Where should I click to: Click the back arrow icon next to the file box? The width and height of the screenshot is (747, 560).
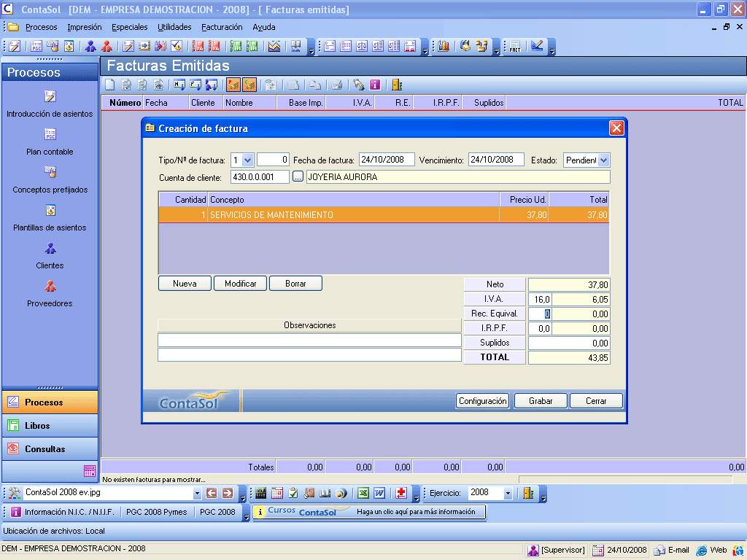click(x=212, y=493)
